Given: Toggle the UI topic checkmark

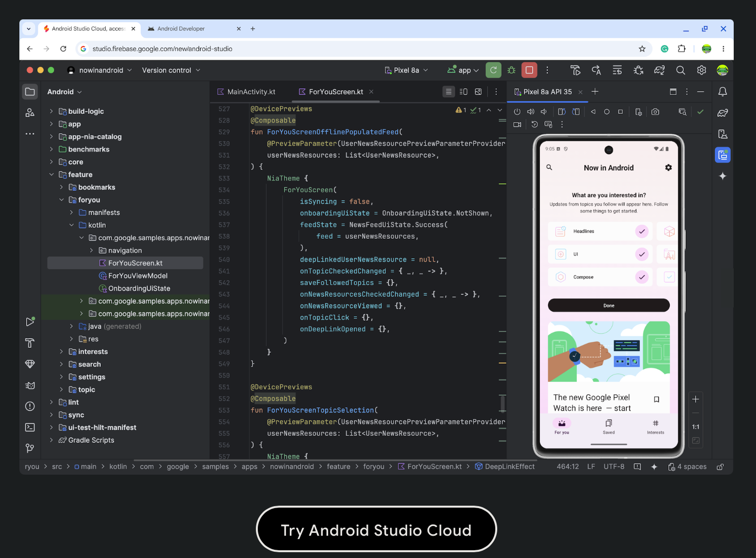Looking at the screenshot, I should pyautogui.click(x=642, y=254).
